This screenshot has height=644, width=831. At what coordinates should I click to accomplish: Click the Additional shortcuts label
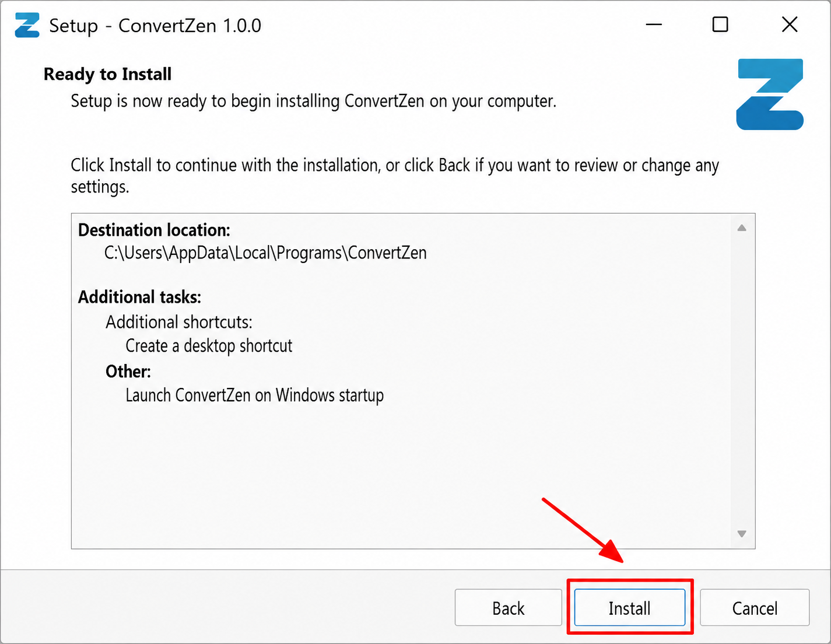coord(179,322)
